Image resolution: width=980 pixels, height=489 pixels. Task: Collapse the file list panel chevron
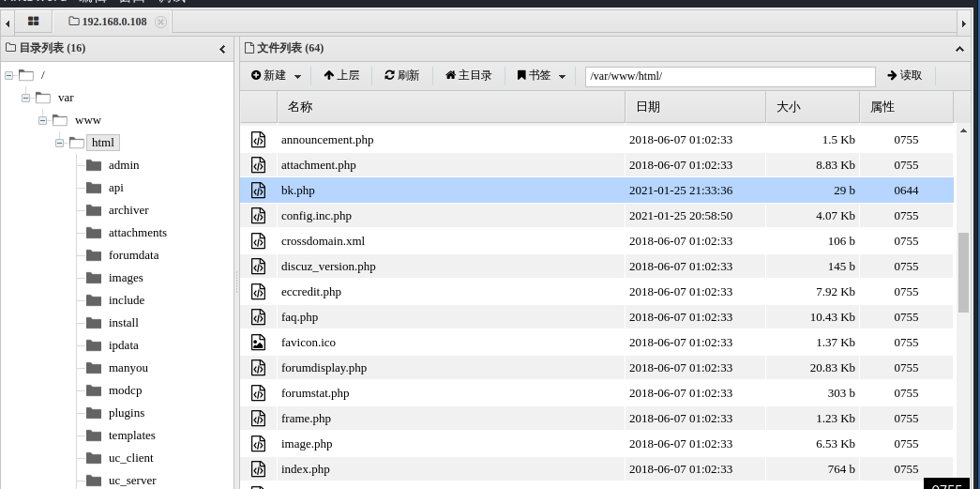click(959, 49)
